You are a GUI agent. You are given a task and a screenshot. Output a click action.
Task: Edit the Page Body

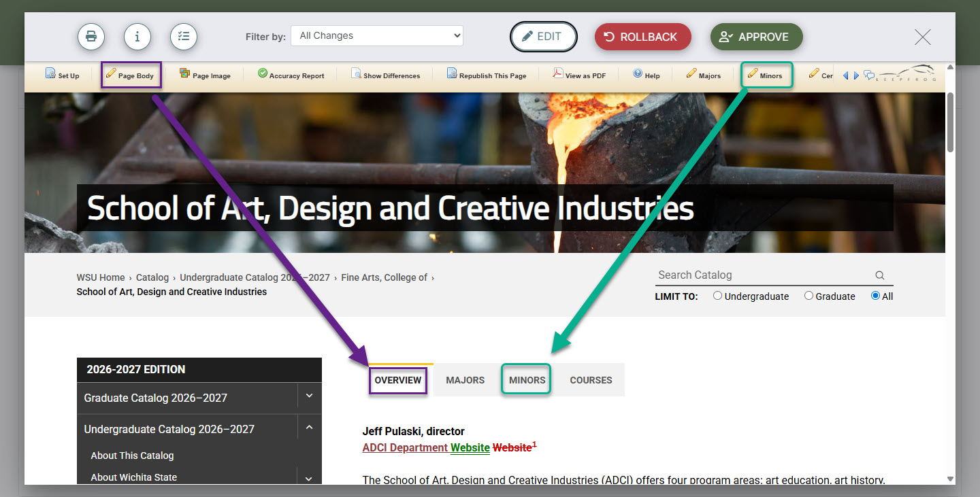point(131,75)
